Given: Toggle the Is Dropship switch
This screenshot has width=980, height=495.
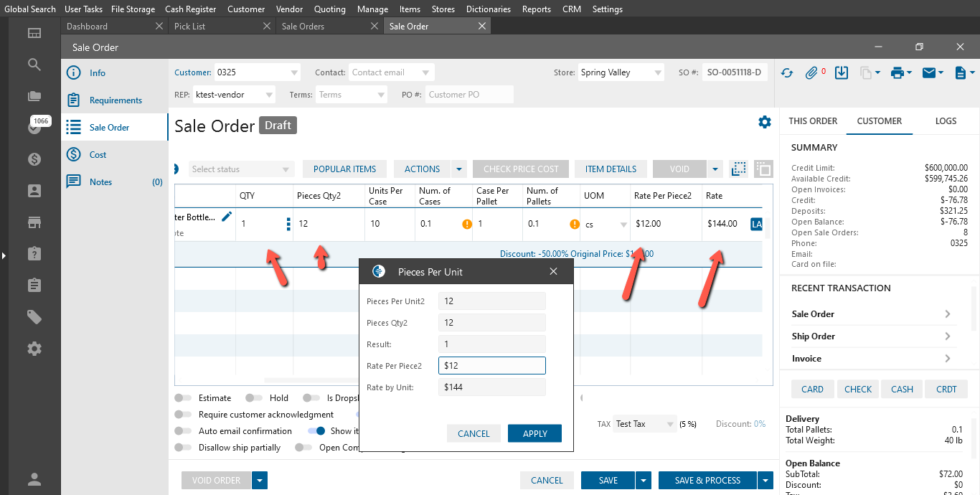Looking at the screenshot, I should 311,398.
